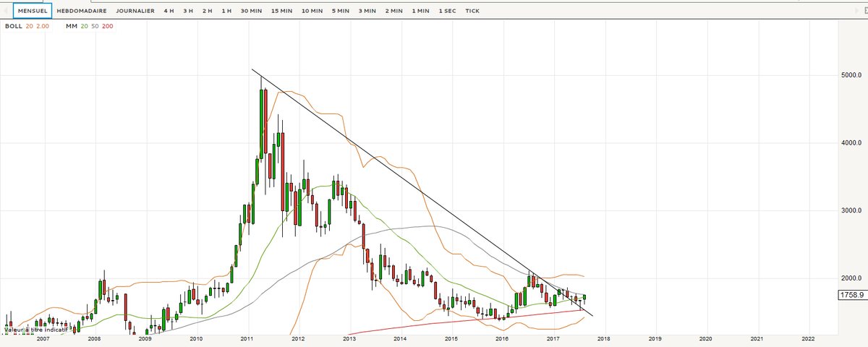The width and height of the screenshot is (868, 347).
Task: Click the 2012 label on time axis
Action: click(297, 338)
